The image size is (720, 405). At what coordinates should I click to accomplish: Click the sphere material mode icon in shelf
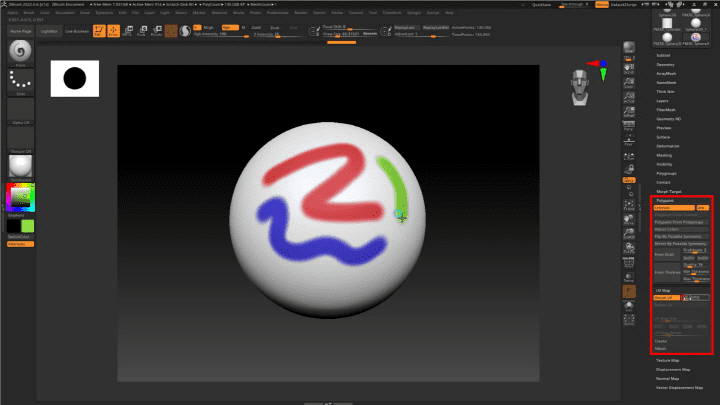[185, 31]
